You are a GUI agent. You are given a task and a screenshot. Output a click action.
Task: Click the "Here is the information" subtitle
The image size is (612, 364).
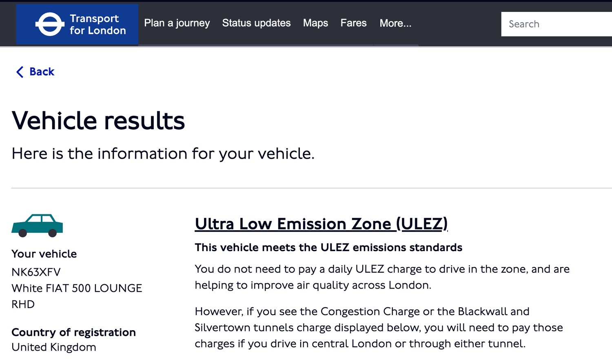point(163,154)
